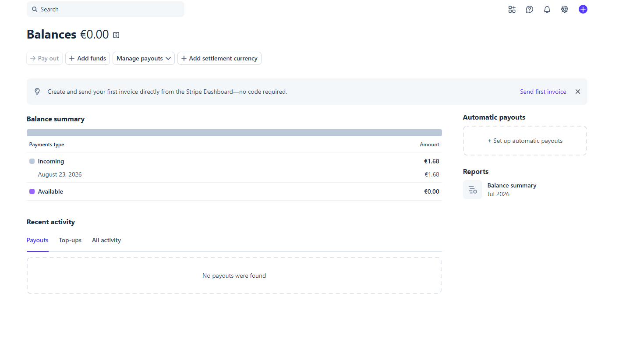This screenshot has height=364, width=633.
Task: Dismiss the invoice banner with X
Action: tap(578, 92)
